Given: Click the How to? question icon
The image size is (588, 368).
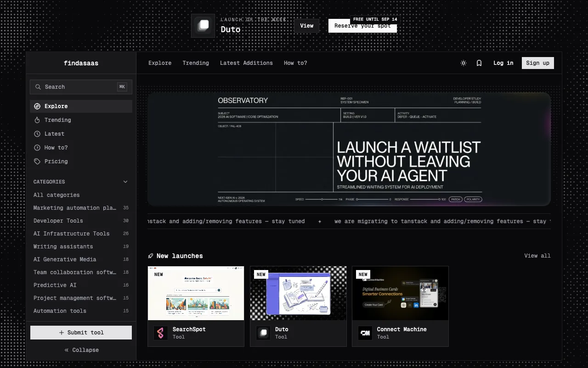Looking at the screenshot, I should click(37, 148).
